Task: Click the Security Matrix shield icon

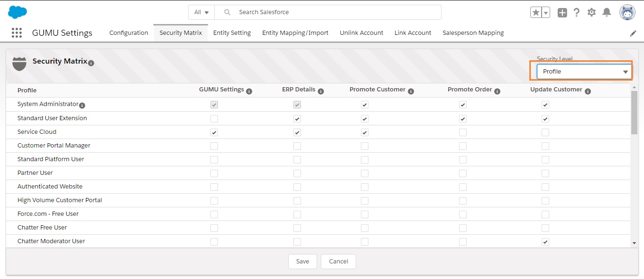Action: (19, 64)
